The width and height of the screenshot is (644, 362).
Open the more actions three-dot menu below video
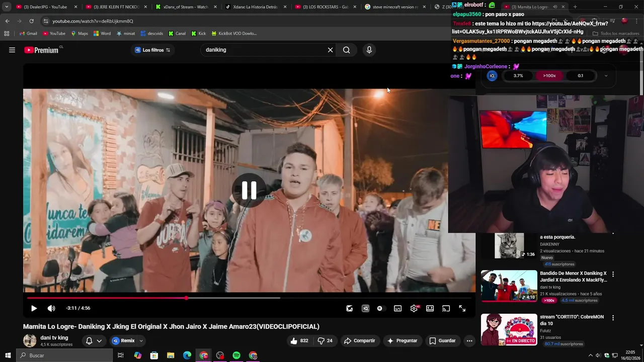click(x=469, y=340)
